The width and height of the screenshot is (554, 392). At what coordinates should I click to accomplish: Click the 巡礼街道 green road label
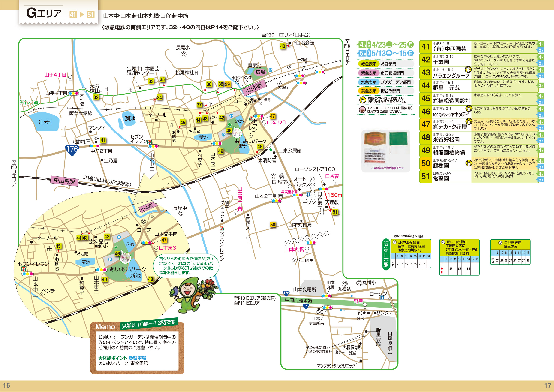[29, 102]
